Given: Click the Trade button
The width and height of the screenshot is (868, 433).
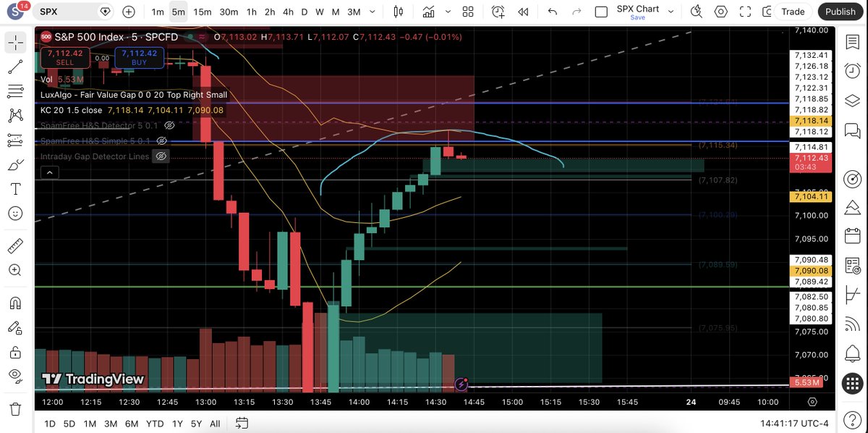Looking at the screenshot, I should 793,12.
